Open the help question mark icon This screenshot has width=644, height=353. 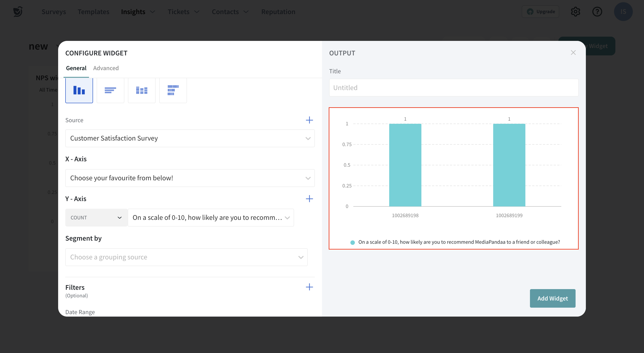pos(597,12)
